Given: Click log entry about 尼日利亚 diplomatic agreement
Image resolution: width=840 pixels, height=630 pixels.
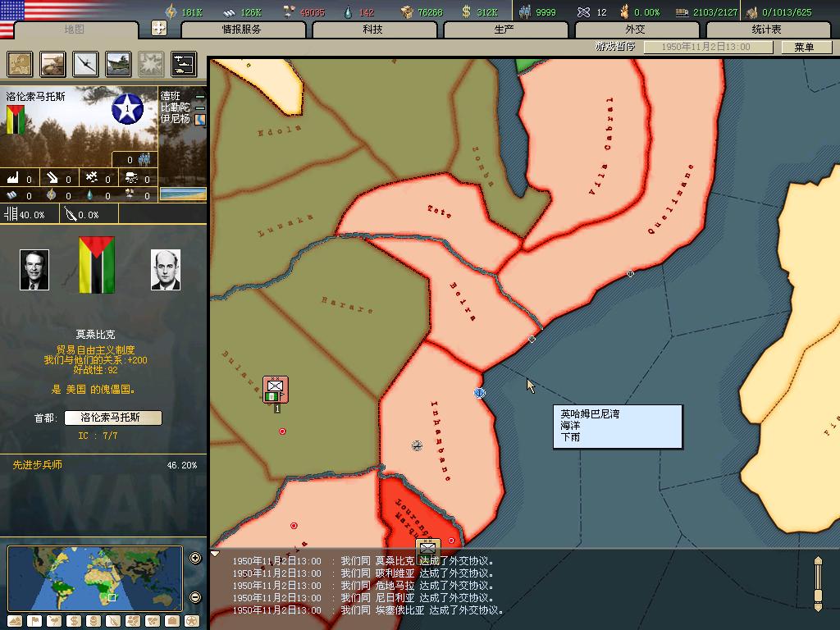Looking at the screenshot, I should point(363,598).
